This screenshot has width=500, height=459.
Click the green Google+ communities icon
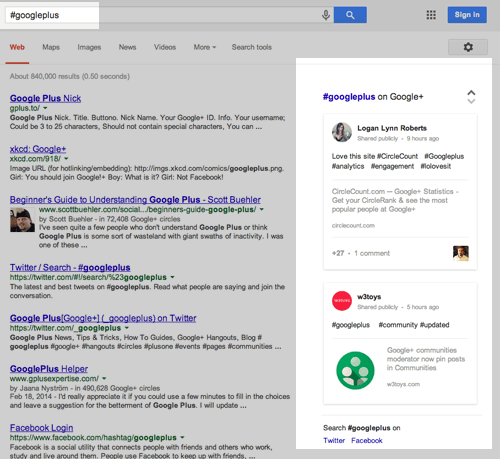[x=355, y=370]
